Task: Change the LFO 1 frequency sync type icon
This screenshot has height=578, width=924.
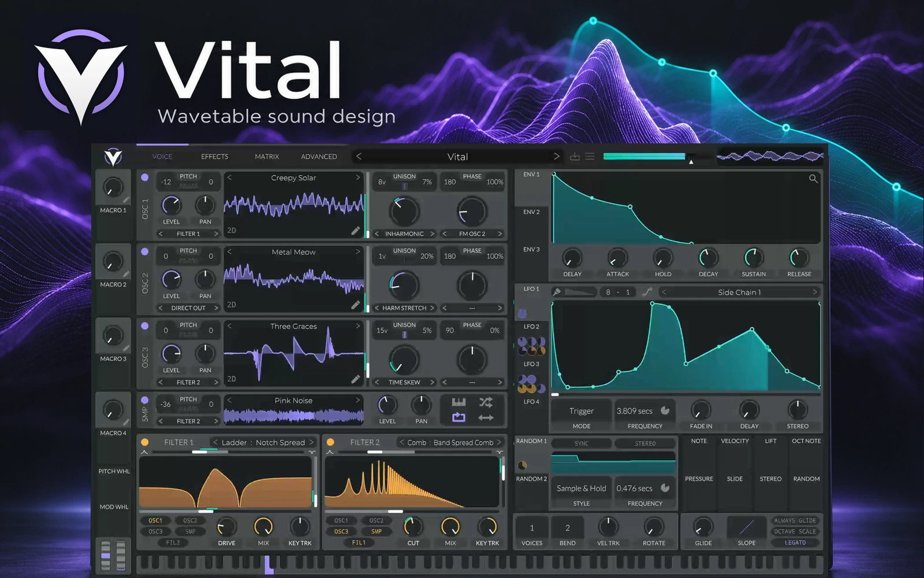Action: tap(665, 410)
